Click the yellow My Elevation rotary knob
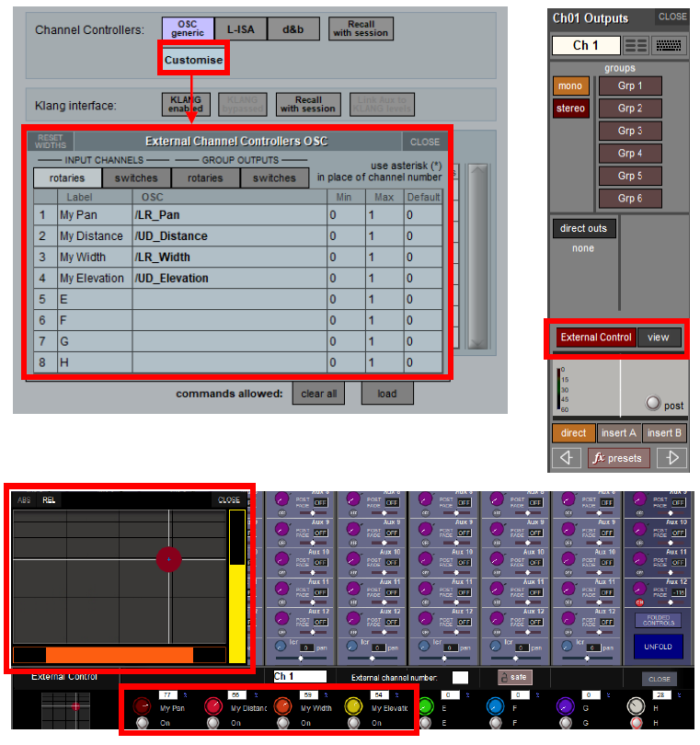 pos(353,706)
